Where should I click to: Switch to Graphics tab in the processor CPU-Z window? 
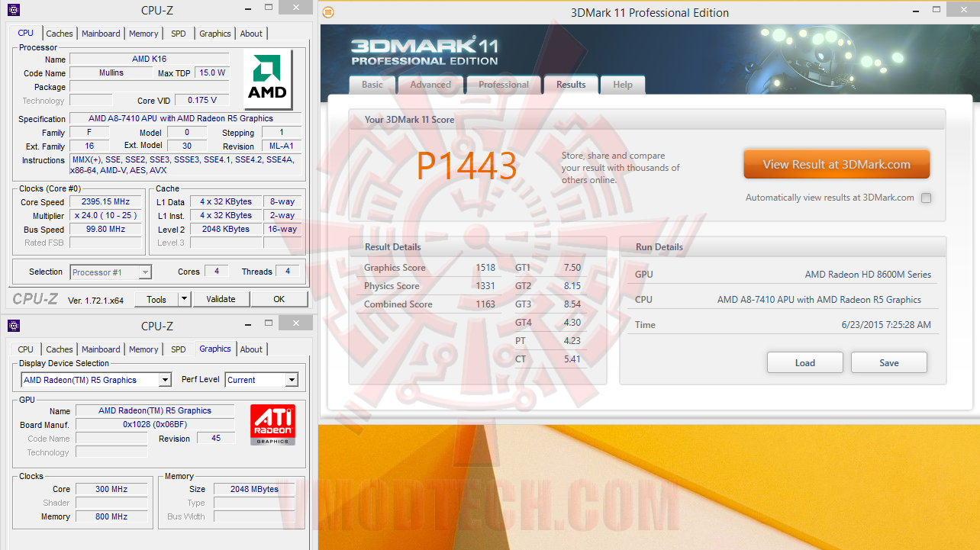point(214,34)
